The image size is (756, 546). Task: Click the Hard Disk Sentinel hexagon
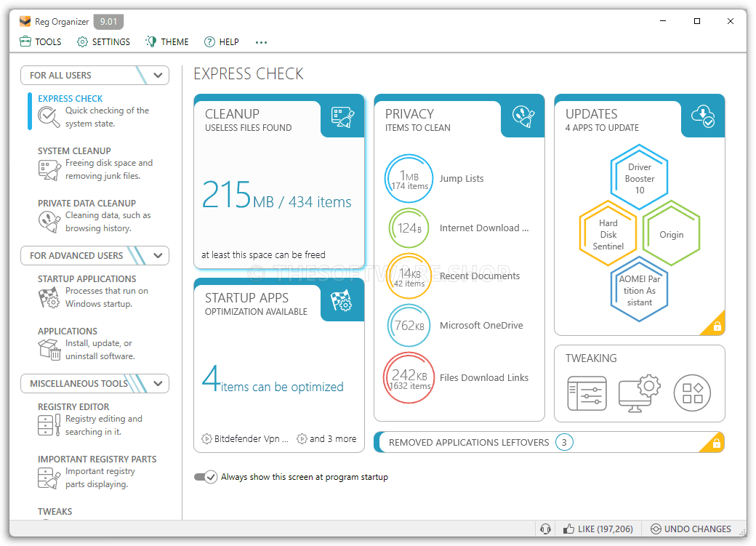coord(608,234)
